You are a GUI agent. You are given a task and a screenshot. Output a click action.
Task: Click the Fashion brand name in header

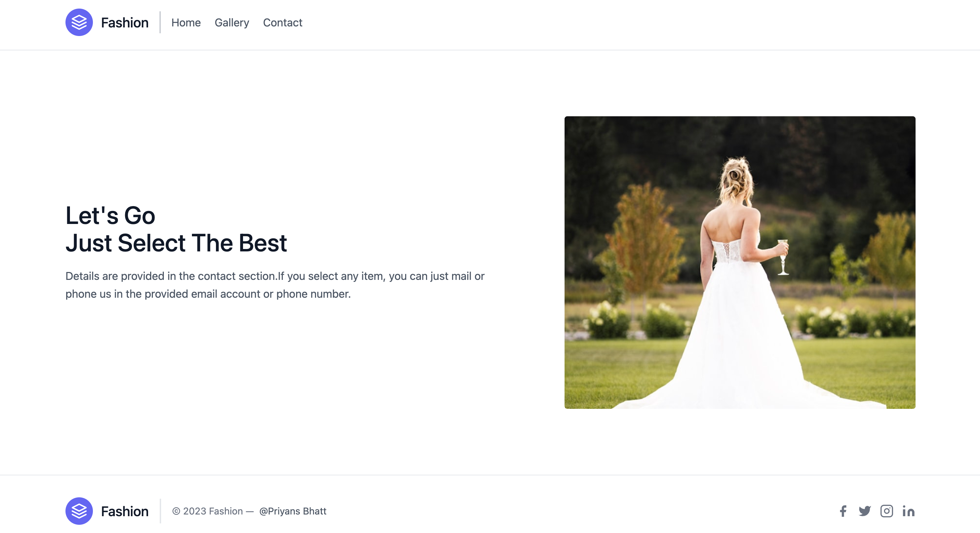[124, 22]
